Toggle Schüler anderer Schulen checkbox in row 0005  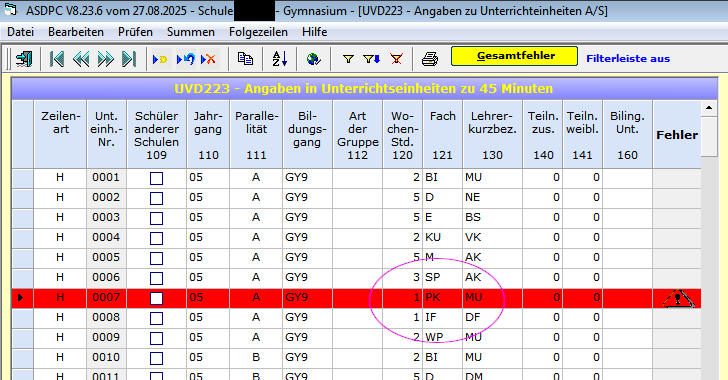pos(156,258)
